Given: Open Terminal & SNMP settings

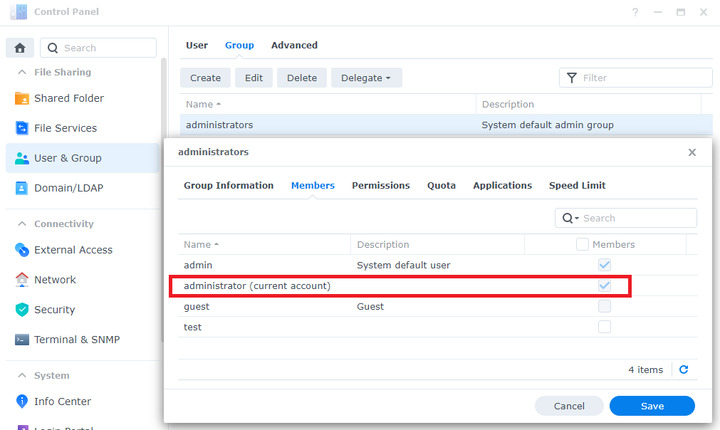Looking at the screenshot, I should [76, 340].
